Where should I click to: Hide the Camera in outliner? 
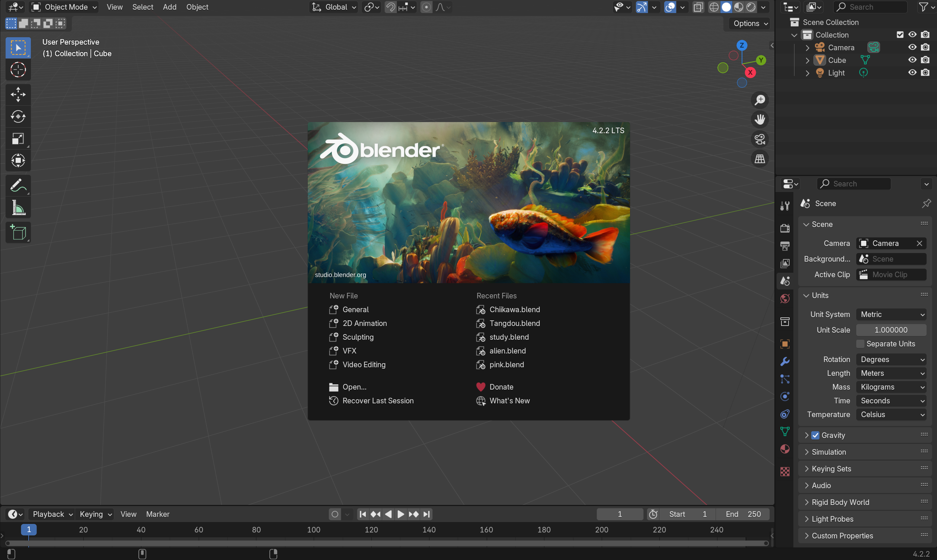click(912, 47)
